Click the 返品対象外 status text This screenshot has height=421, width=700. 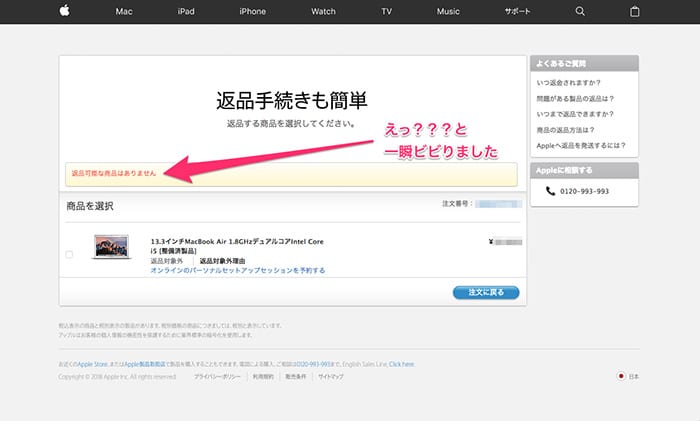pyautogui.click(x=167, y=261)
